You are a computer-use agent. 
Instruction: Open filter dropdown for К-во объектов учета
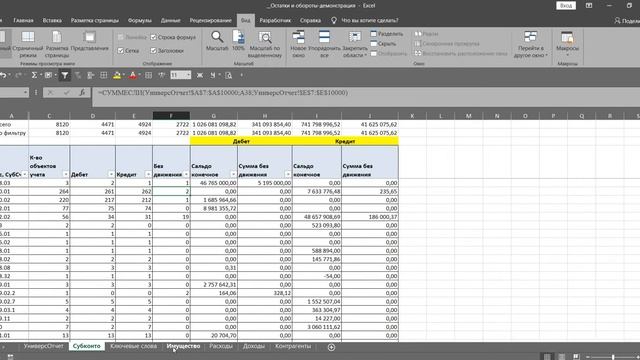(x=66, y=174)
